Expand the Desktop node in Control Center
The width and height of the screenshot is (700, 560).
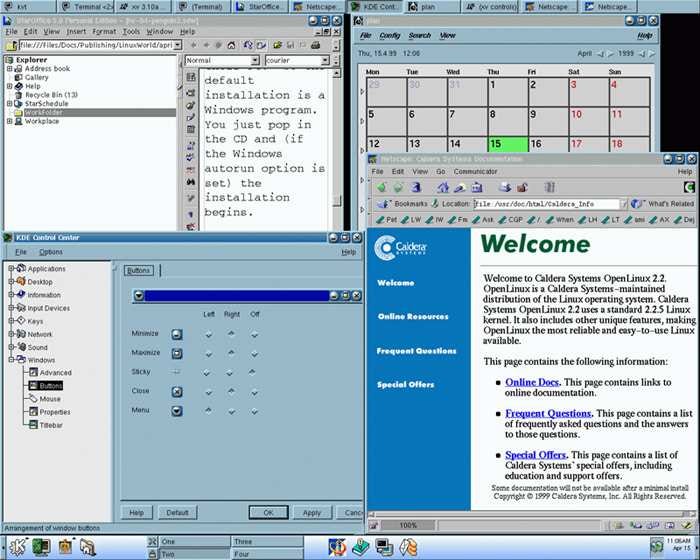coord(11,281)
